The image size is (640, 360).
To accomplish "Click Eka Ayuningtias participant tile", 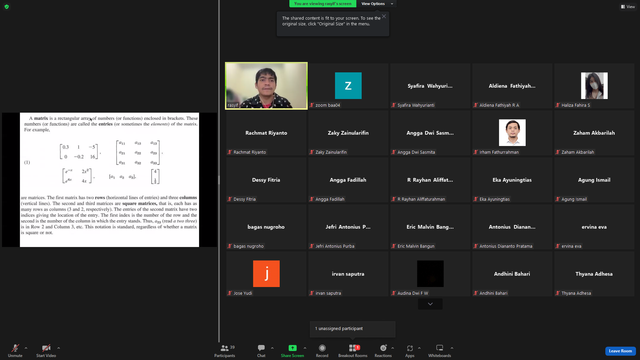I will pyautogui.click(x=512, y=180).
